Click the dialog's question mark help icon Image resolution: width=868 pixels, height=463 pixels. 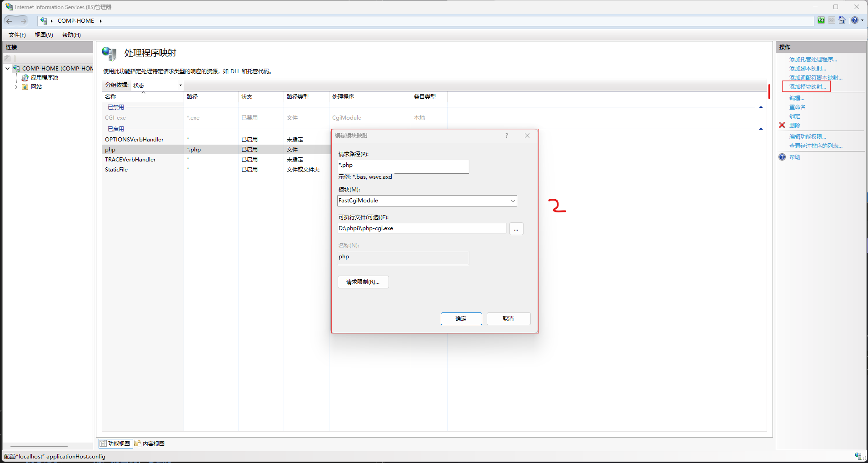pyautogui.click(x=507, y=136)
